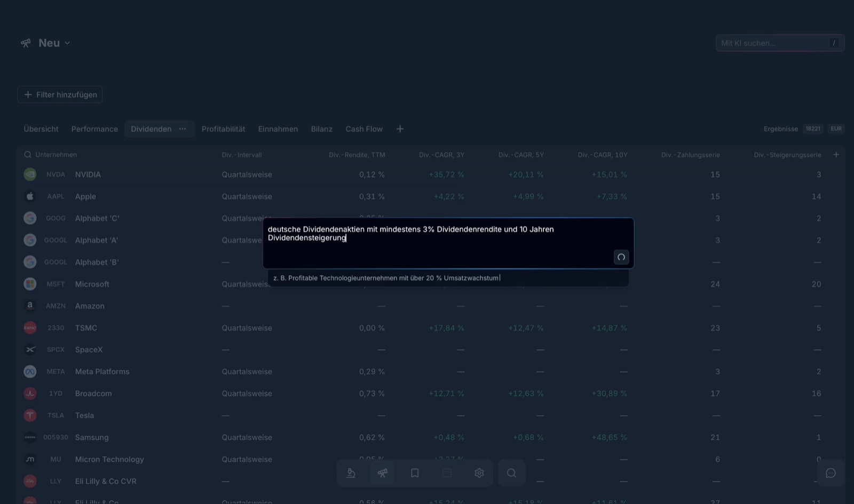Click Meta Platforms Quartalsweise interval
The image size is (854, 504).
(x=247, y=372)
